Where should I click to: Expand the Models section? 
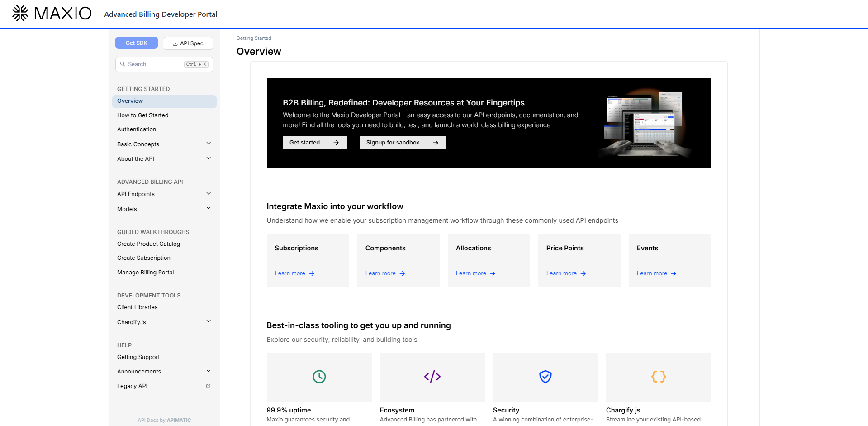[209, 208]
